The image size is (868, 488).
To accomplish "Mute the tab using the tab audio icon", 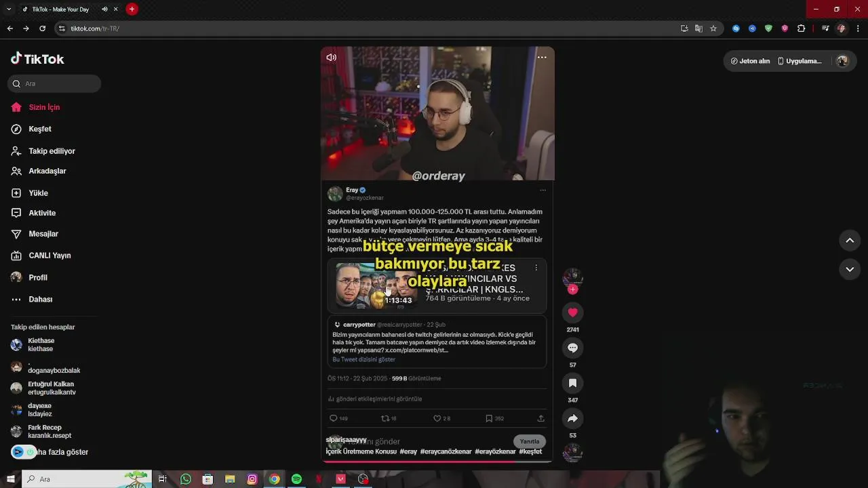I will pyautogui.click(x=104, y=9).
